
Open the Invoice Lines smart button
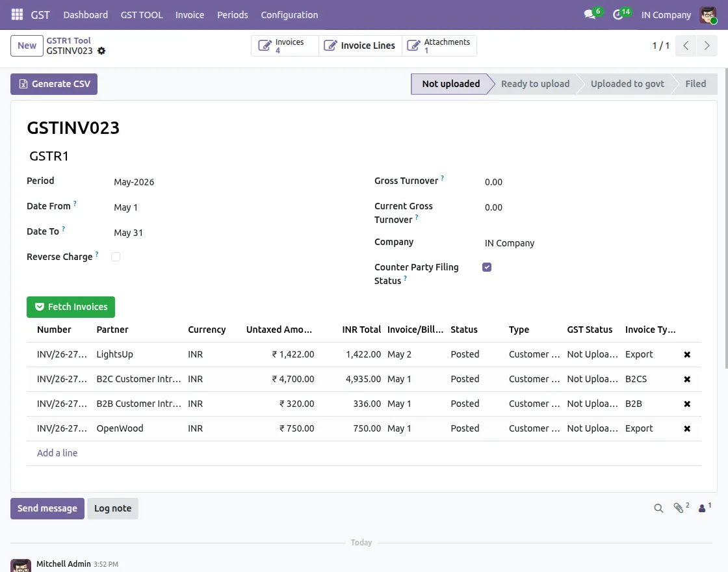[360, 45]
